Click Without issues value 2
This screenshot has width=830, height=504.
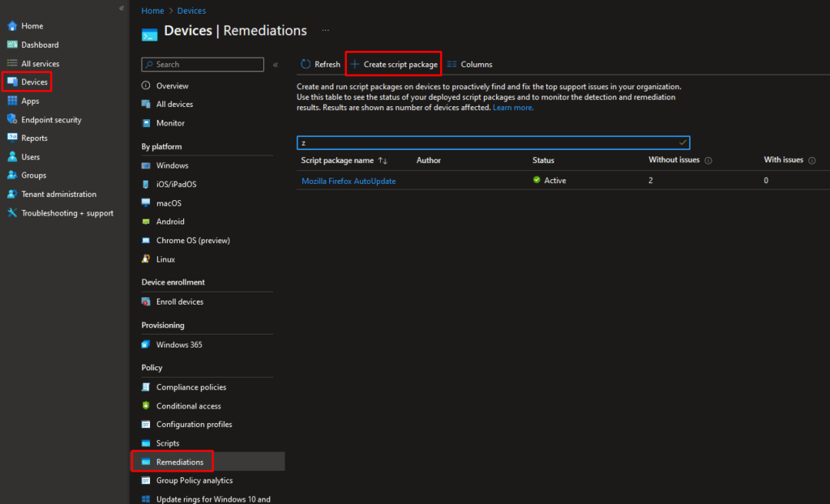[651, 181]
